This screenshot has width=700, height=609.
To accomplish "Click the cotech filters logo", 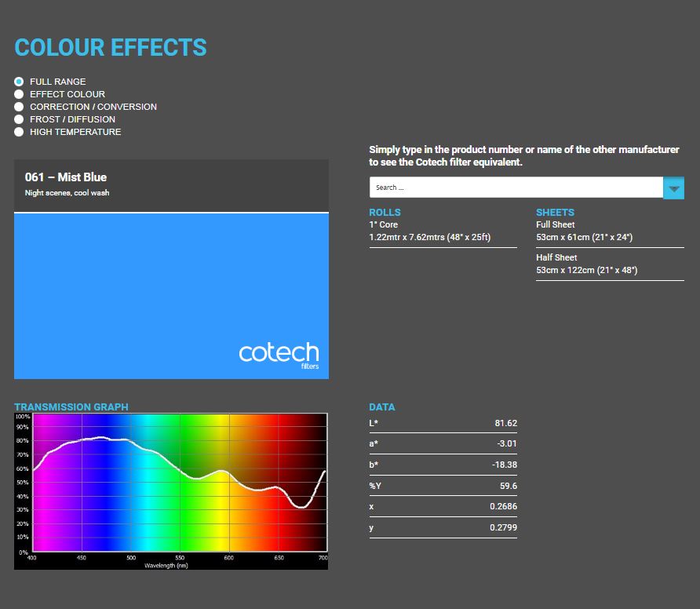I will pyautogui.click(x=279, y=355).
